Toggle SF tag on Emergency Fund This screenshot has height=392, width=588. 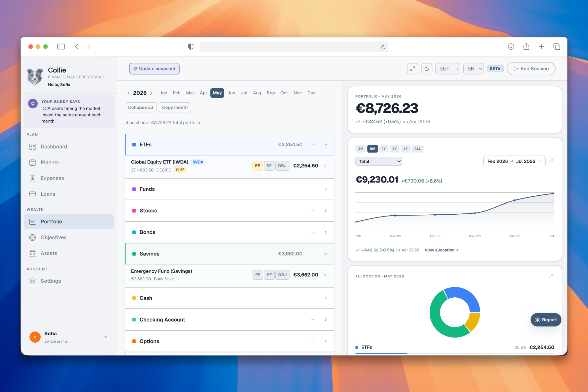point(269,275)
